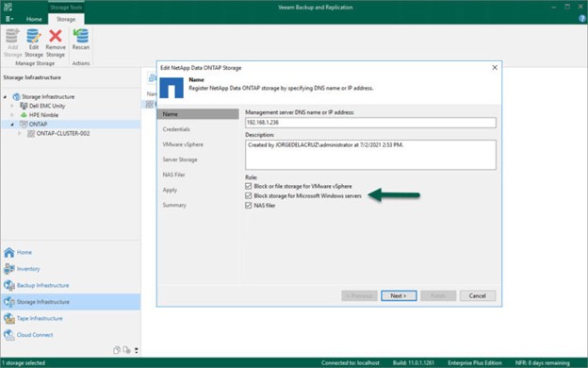
Task: Click the Inventory icon in navigation
Action: tap(9, 269)
